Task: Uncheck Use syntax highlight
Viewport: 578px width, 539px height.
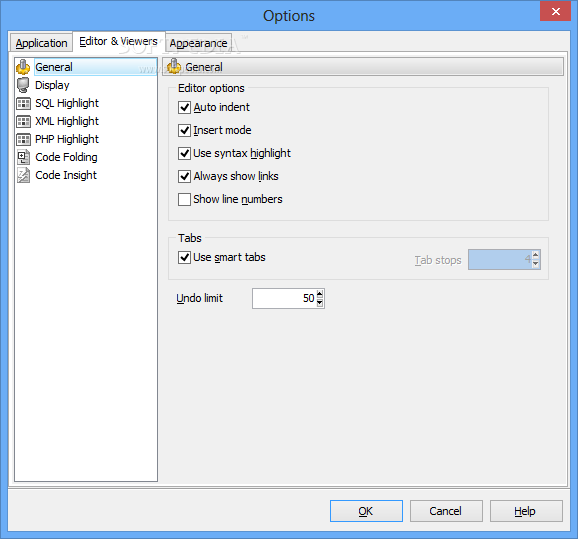Action: tap(184, 153)
